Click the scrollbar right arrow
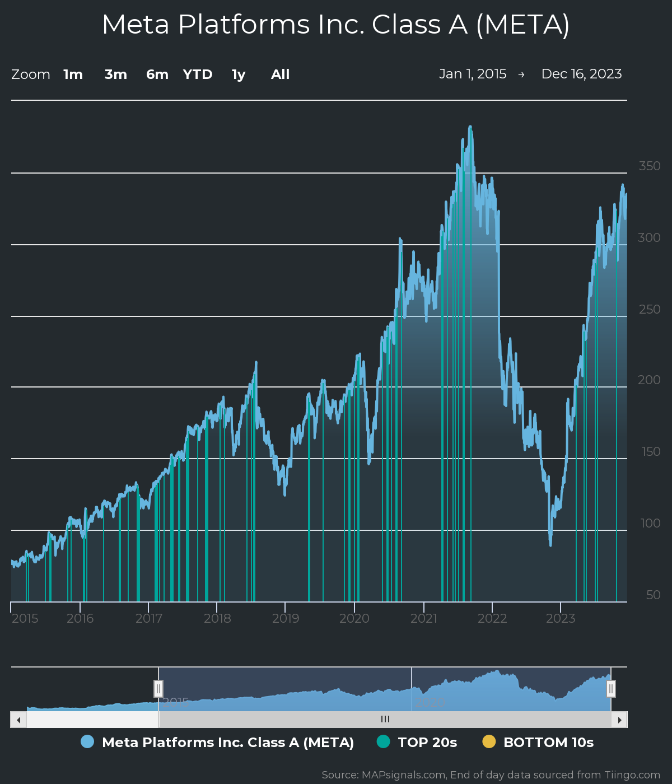The width and height of the screenshot is (672, 784). (x=619, y=720)
